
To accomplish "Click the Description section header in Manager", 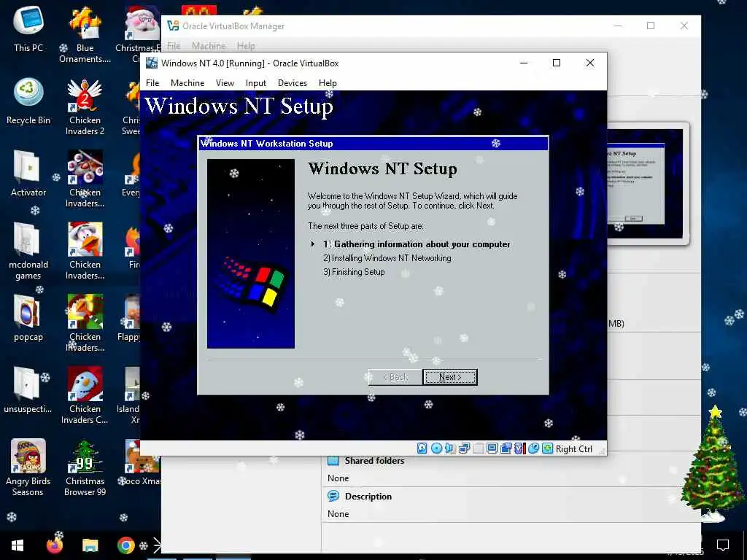I will (x=368, y=496).
